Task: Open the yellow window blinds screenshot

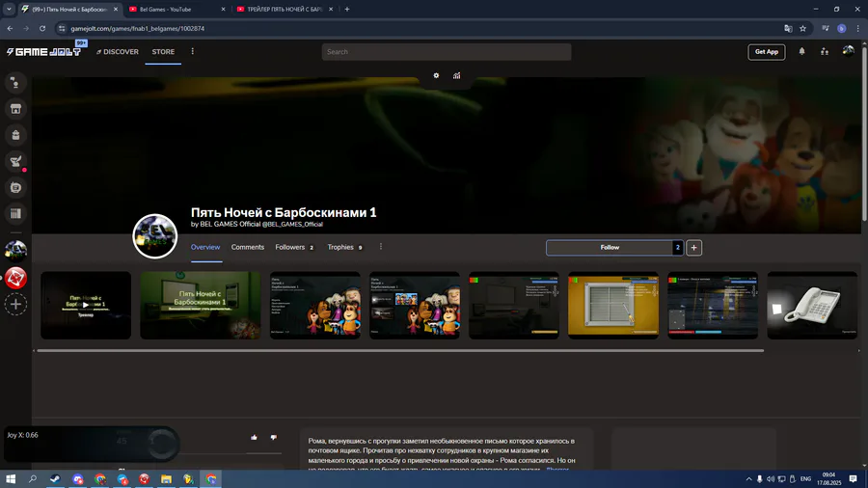Action: (613, 305)
